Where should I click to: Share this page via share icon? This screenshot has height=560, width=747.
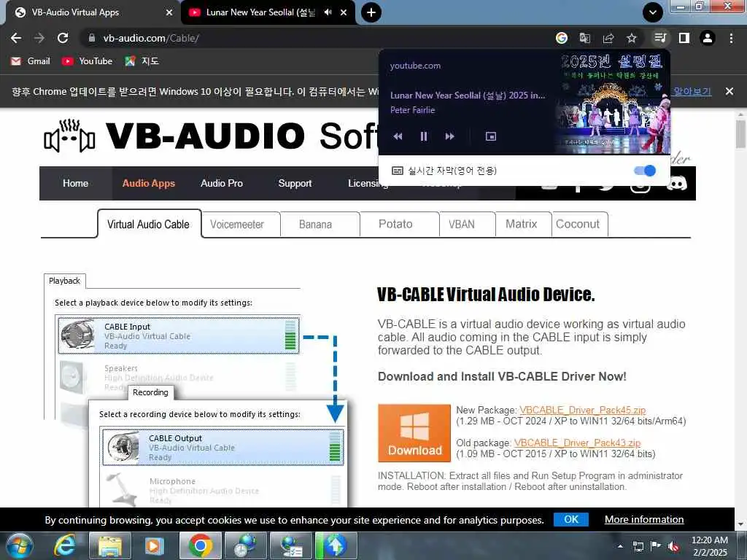tap(608, 38)
